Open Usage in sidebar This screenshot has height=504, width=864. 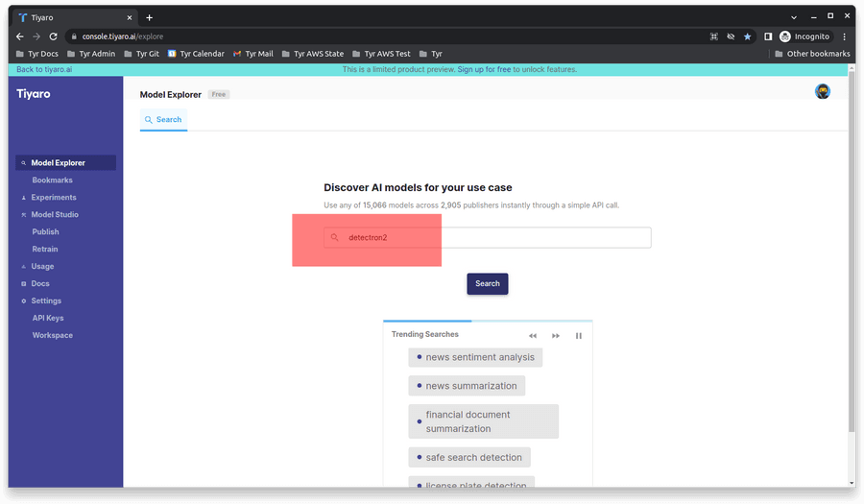click(42, 266)
